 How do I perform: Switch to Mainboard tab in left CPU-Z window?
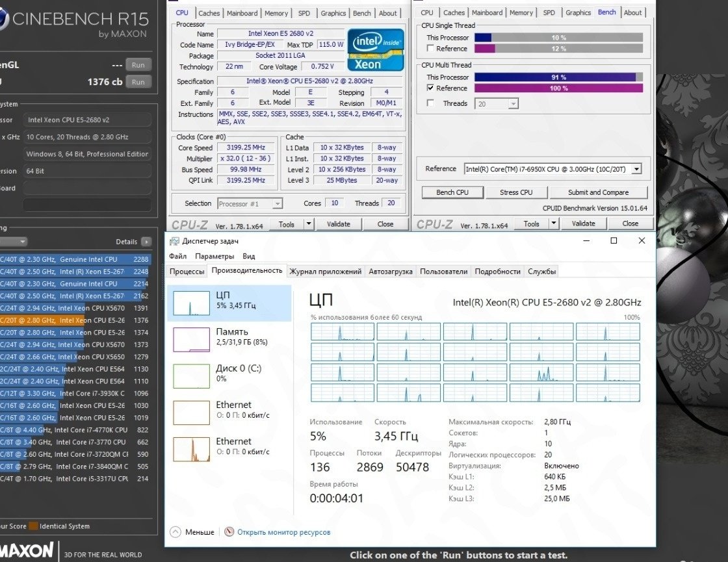tap(242, 13)
